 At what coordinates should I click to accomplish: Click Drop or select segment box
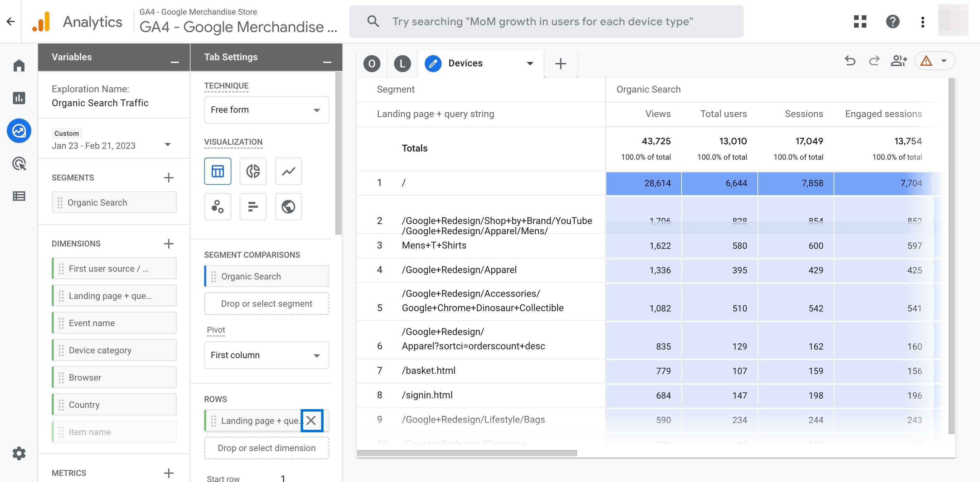click(x=266, y=304)
